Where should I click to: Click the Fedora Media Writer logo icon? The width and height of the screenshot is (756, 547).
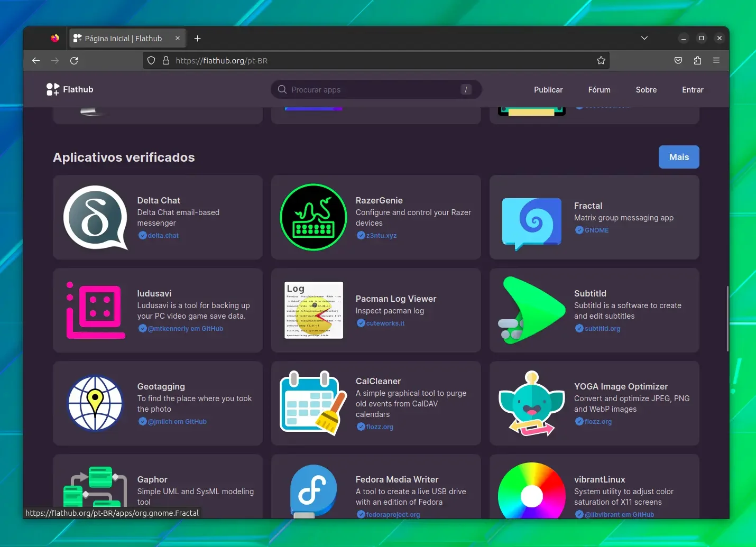click(x=314, y=492)
